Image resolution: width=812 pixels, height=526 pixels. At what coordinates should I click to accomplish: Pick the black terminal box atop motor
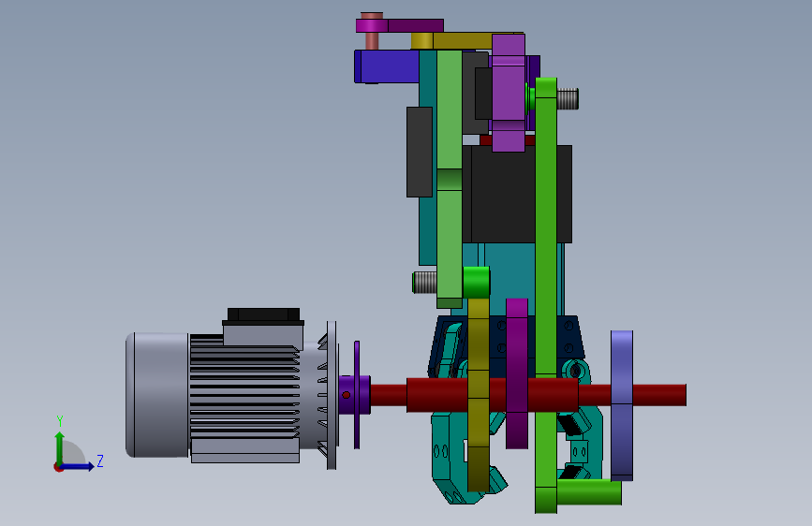[263, 315]
